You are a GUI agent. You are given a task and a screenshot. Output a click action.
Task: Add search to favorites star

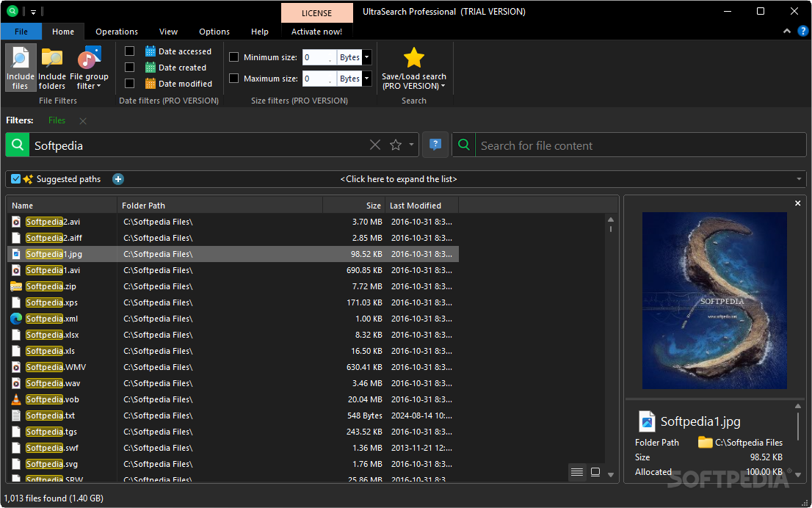pos(396,145)
